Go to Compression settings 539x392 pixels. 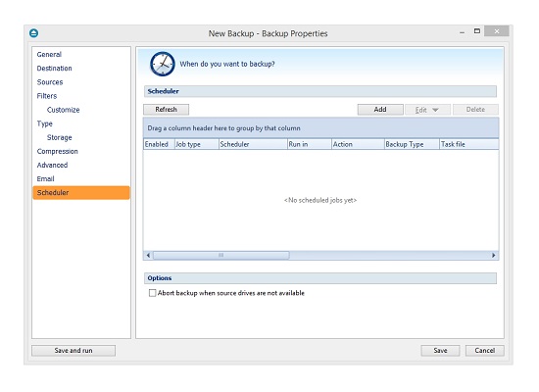pos(58,151)
